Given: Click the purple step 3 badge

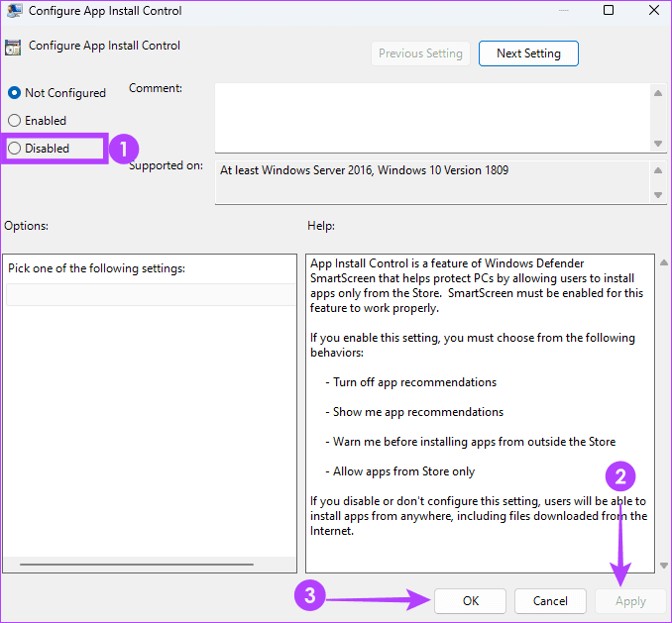Looking at the screenshot, I should [310, 598].
